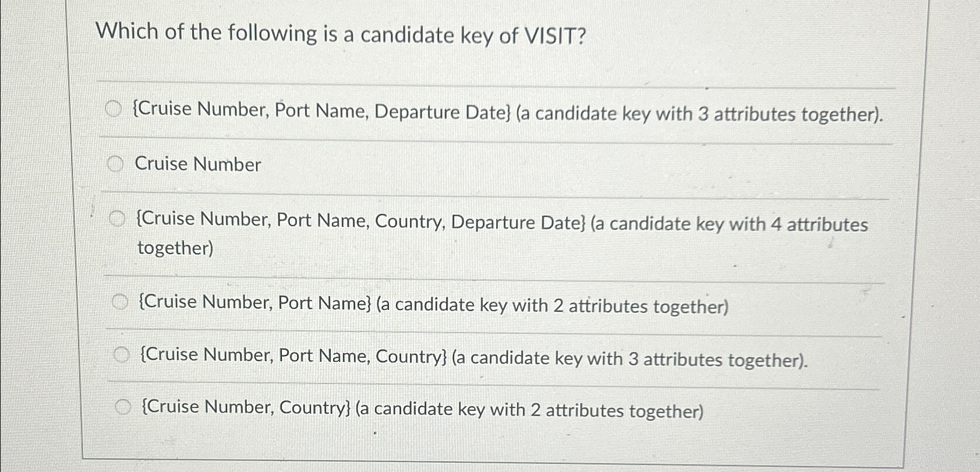The height and width of the screenshot is (472, 980).
Task: Select the radio button for Cruise Number
Action: (116, 164)
